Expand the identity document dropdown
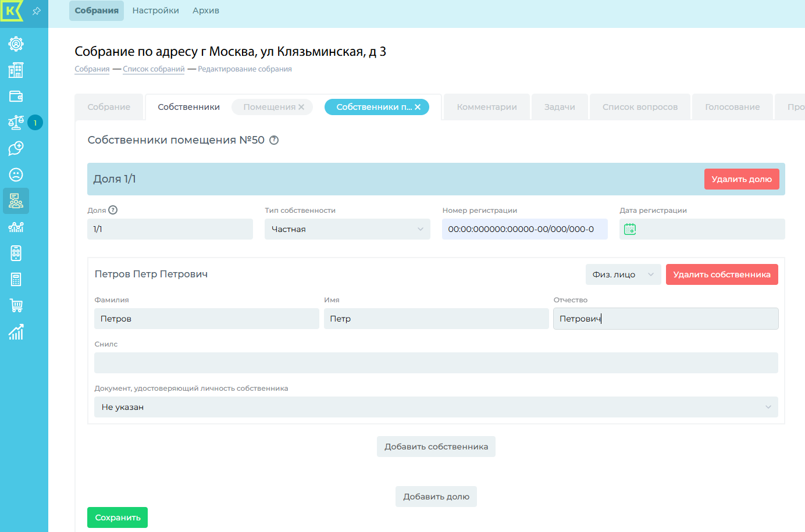This screenshot has height=532, width=805. pos(436,407)
